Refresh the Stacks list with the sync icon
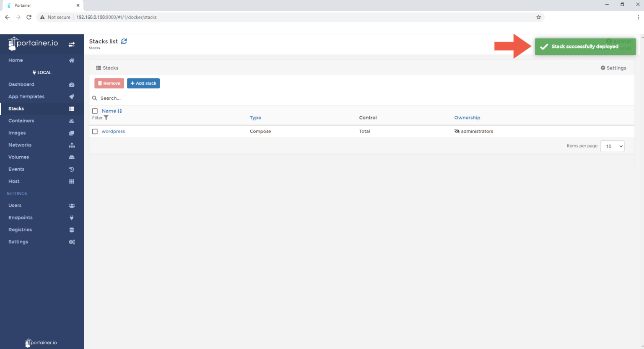 [124, 41]
